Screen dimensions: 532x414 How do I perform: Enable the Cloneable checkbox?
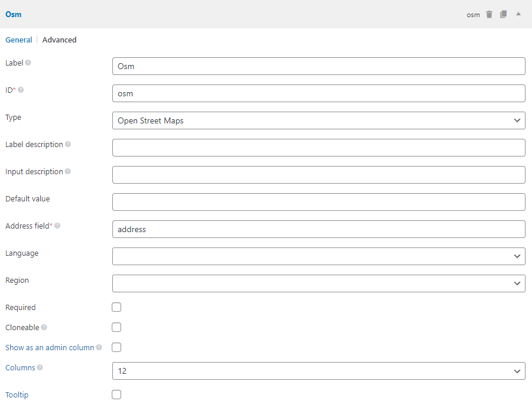tap(116, 327)
